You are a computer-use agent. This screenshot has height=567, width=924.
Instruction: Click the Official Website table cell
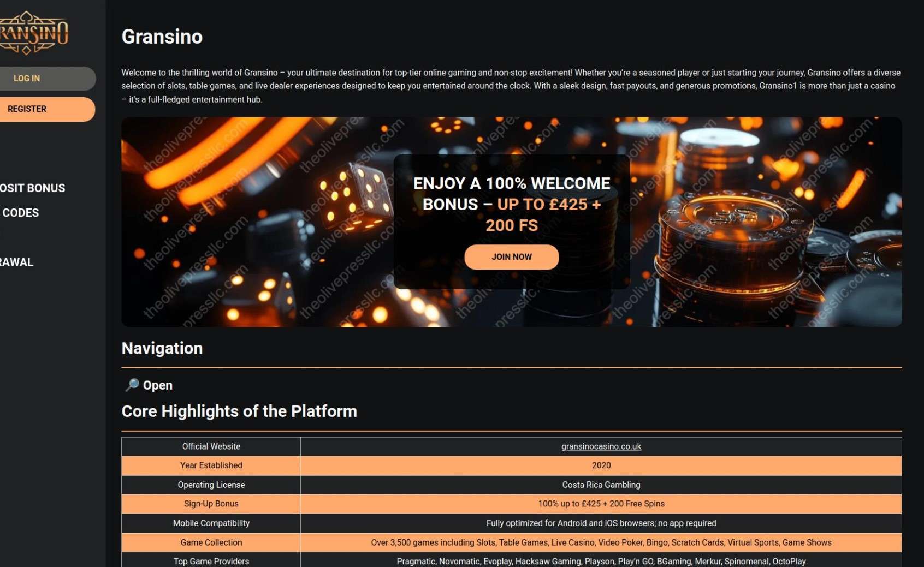pos(211,446)
